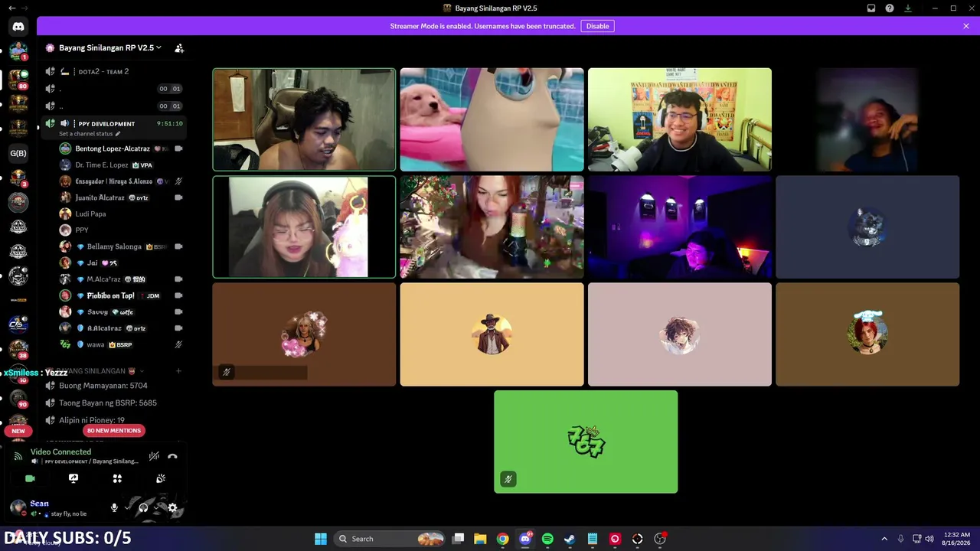980x551 pixels.
Task: Open Bentong Lopez-Alcatraz in voice member list
Action: tap(121, 148)
